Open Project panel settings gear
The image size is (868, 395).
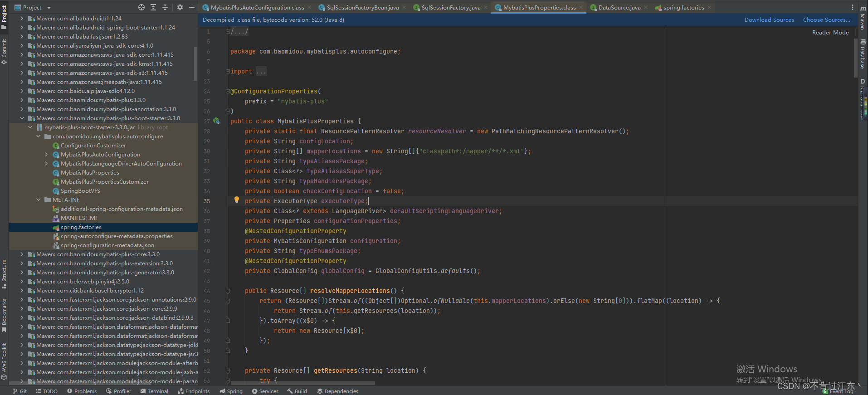[x=180, y=7]
